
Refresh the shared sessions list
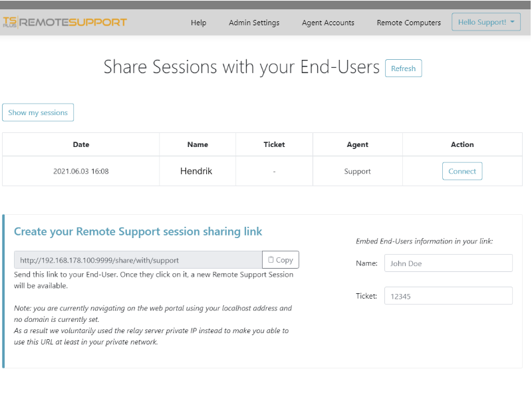click(x=404, y=68)
